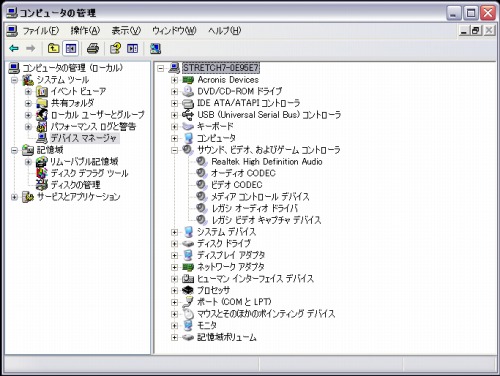Select リムーバブル記憶域 in the left tree
The image size is (500, 376).
(84, 162)
